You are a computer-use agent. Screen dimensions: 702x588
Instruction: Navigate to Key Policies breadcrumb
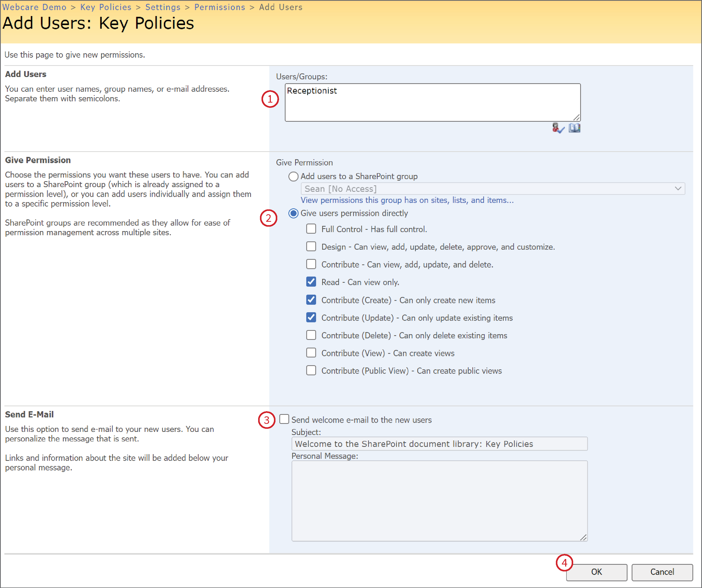[x=106, y=7]
